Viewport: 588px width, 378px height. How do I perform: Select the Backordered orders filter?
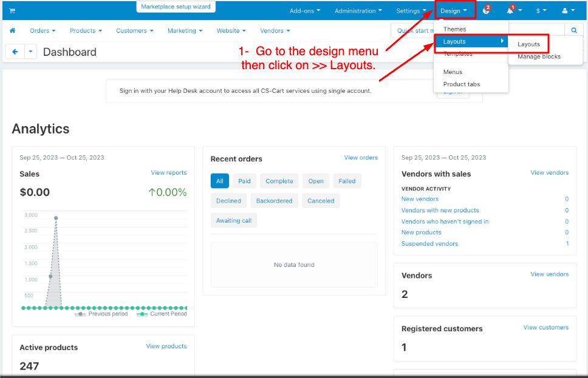pyautogui.click(x=274, y=201)
